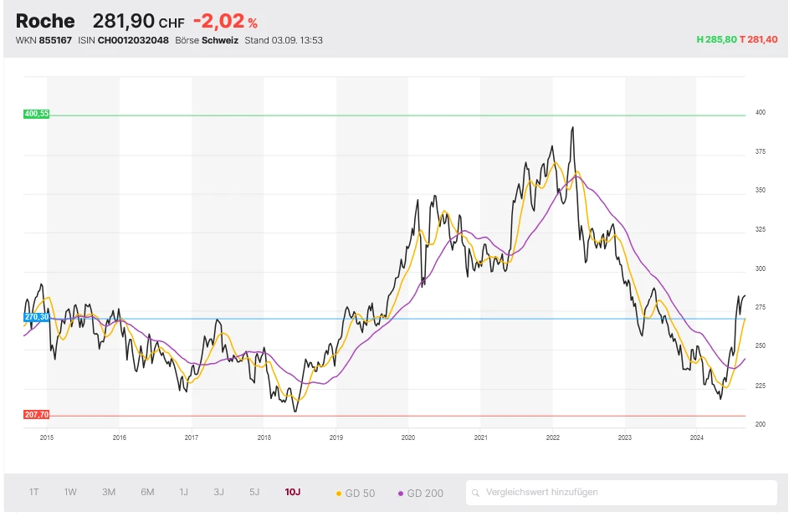Click the green 400,55 price marker

(37, 114)
